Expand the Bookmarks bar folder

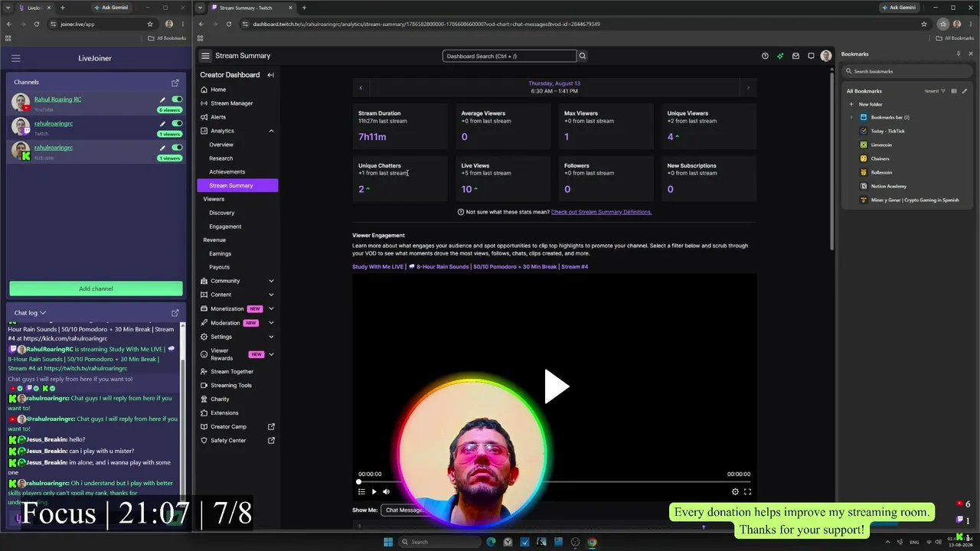pyautogui.click(x=851, y=117)
